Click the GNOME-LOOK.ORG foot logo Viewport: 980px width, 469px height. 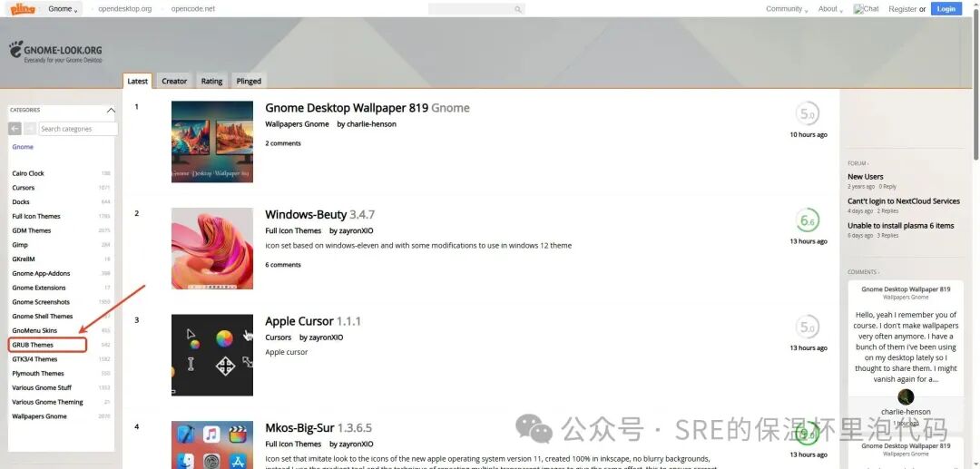(55, 53)
